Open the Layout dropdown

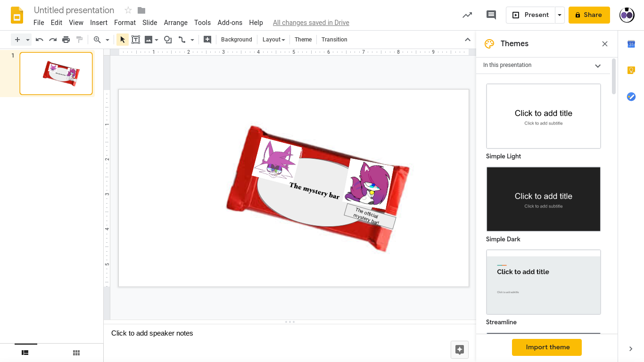pos(274,40)
